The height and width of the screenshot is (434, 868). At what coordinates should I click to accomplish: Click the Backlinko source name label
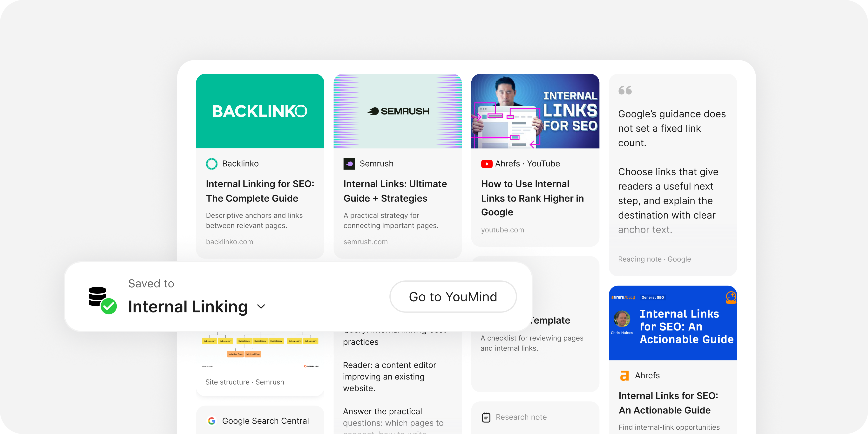(240, 164)
